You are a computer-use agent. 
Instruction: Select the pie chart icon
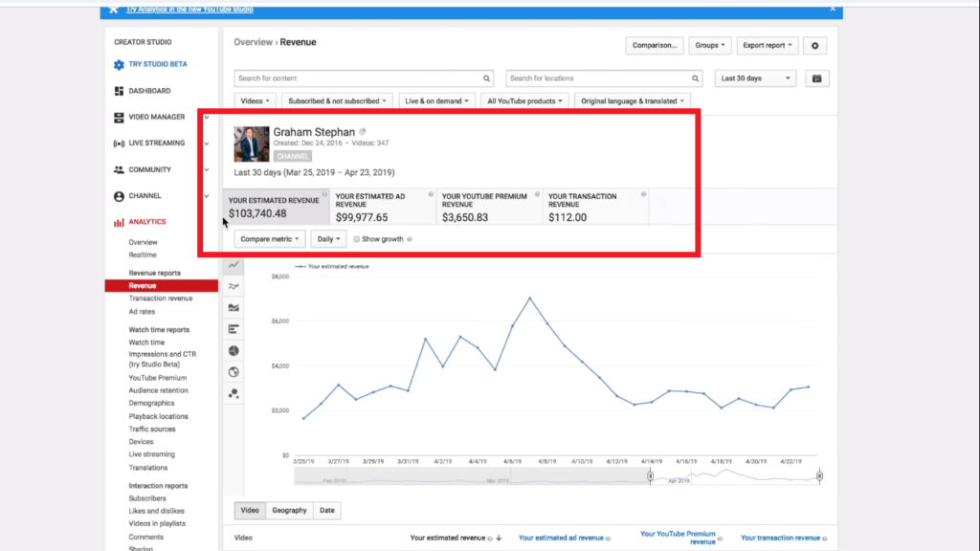pos(234,350)
